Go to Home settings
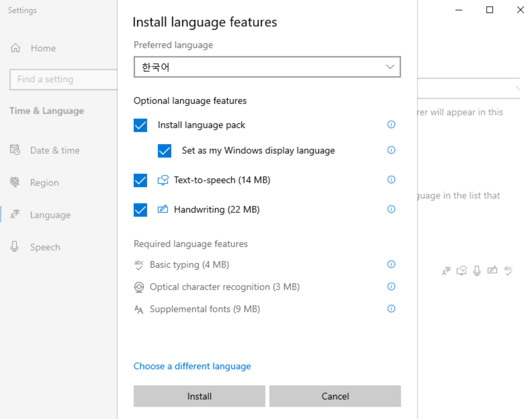Viewport: 532px width, 419px height. (43, 48)
